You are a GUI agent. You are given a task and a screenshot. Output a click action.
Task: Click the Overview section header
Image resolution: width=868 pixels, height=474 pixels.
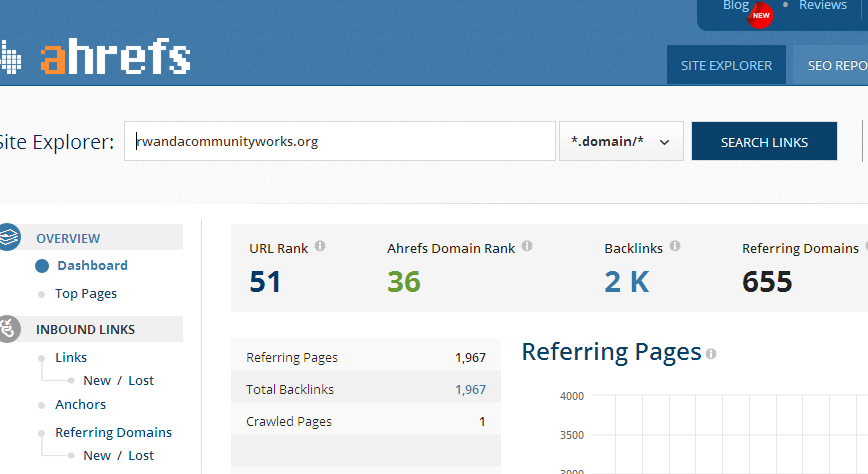point(68,238)
